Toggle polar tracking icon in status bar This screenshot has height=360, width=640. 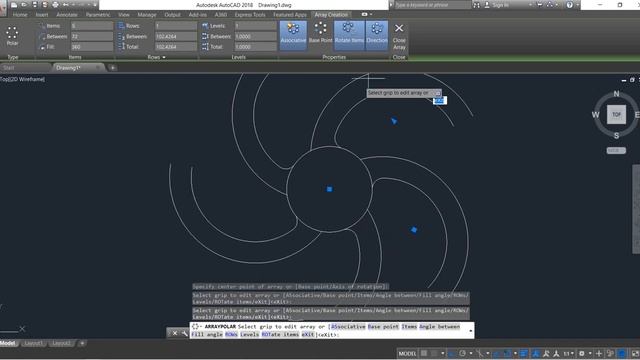pos(462,353)
